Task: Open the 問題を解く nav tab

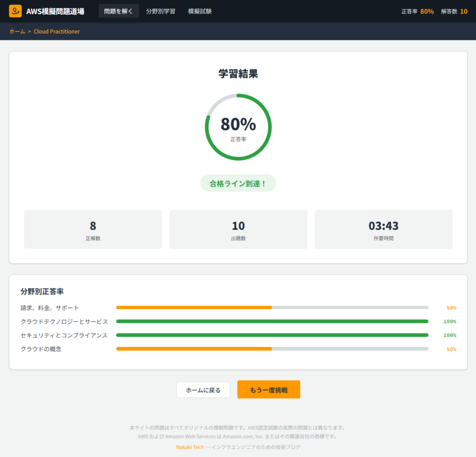Action: tap(119, 11)
